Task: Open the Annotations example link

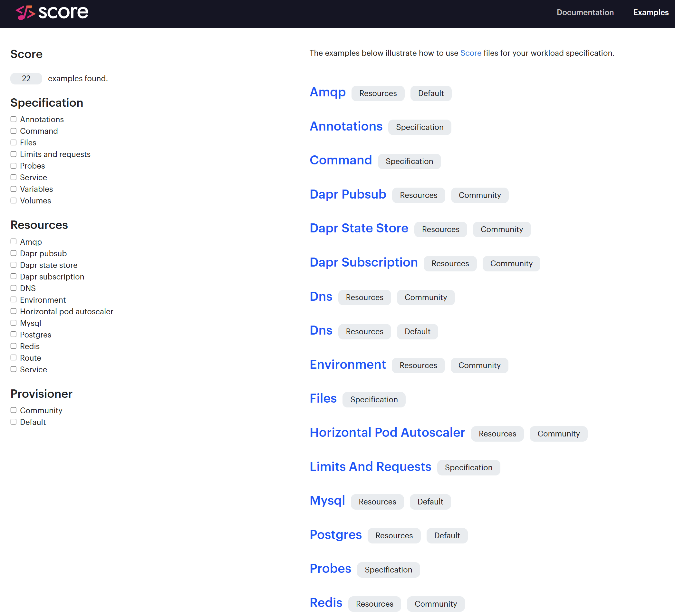Action: (x=346, y=126)
